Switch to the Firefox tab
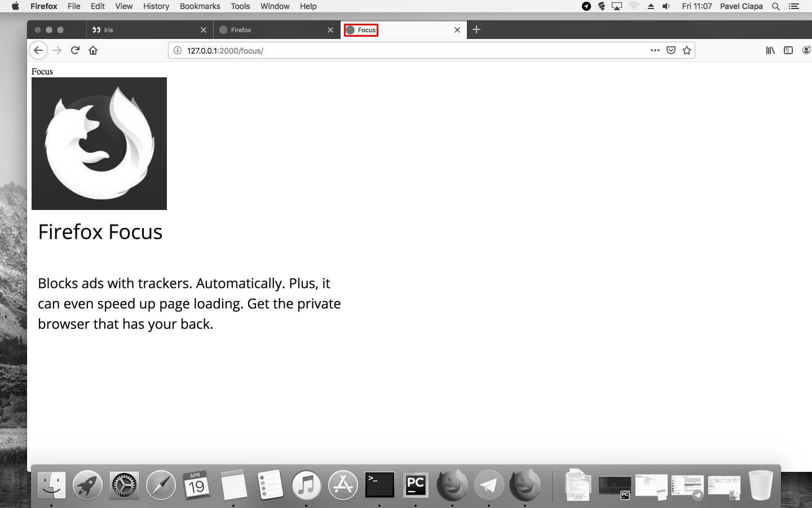Image resolution: width=812 pixels, height=508 pixels. [x=276, y=30]
